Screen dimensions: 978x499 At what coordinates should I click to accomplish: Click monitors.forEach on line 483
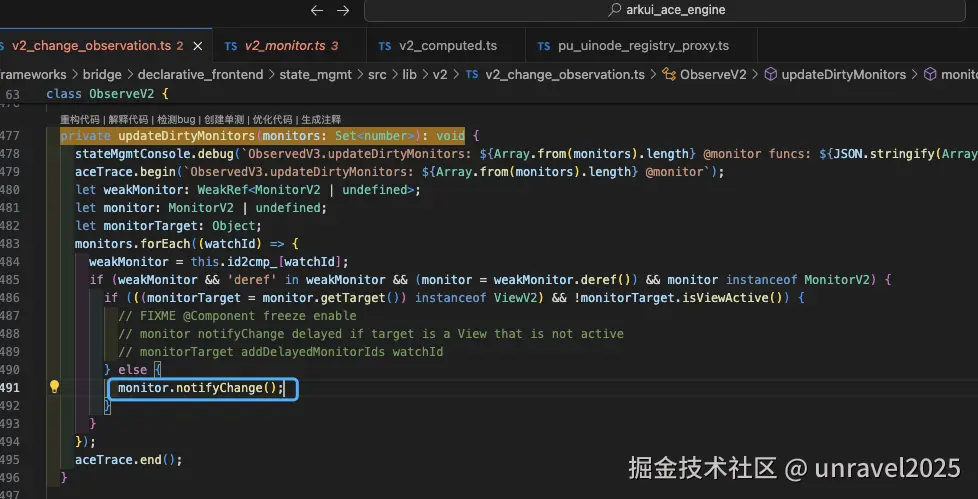click(x=133, y=244)
